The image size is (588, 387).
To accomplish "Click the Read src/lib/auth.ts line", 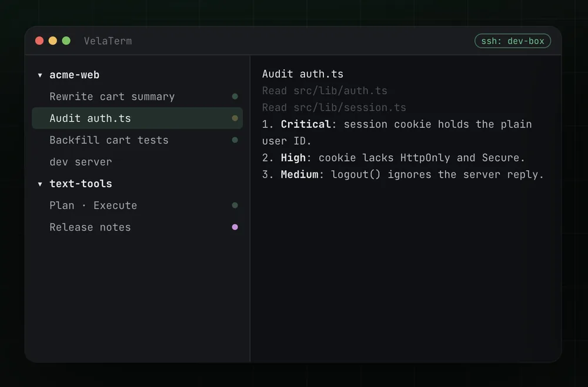I will pyautogui.click(x=325, y=91).
